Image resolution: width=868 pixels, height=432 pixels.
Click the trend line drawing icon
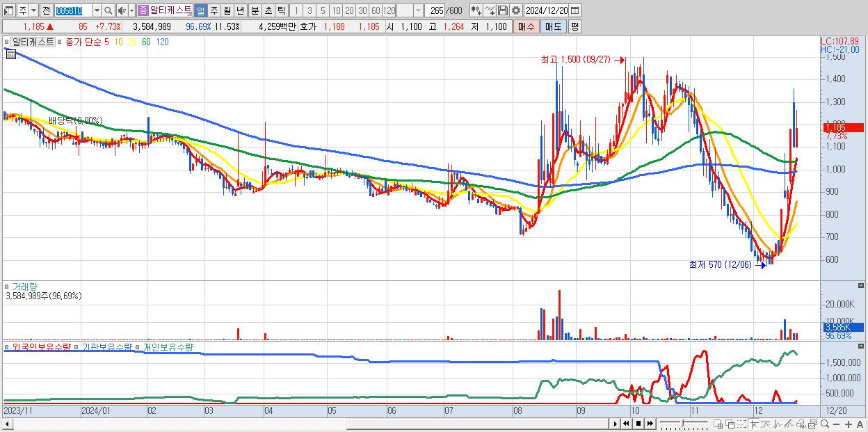click(766, 424)
